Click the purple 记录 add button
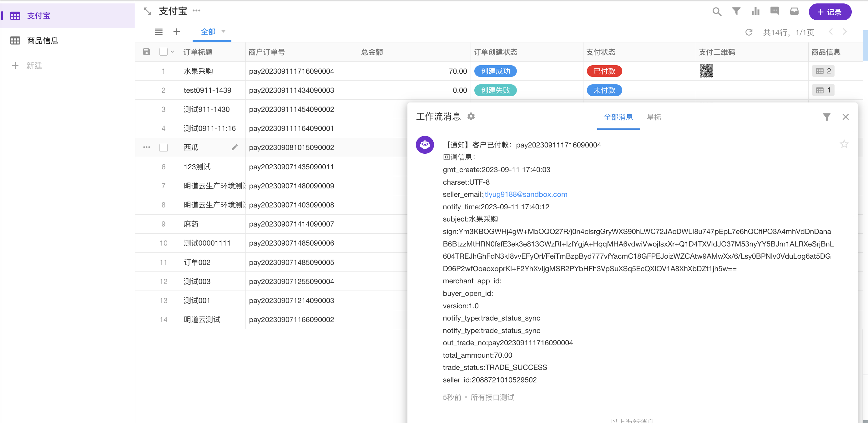This screenshot has width=868, height=423. click(x=830, y=12)
